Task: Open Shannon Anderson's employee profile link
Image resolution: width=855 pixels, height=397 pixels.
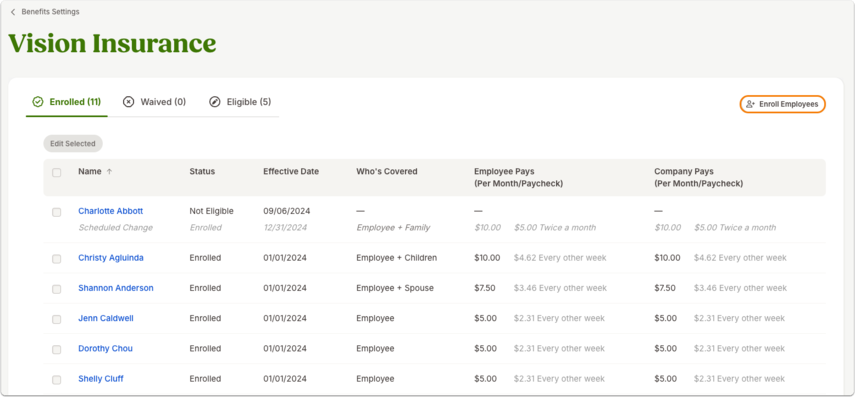Action: pyautogui.click(x=116, y=288)
